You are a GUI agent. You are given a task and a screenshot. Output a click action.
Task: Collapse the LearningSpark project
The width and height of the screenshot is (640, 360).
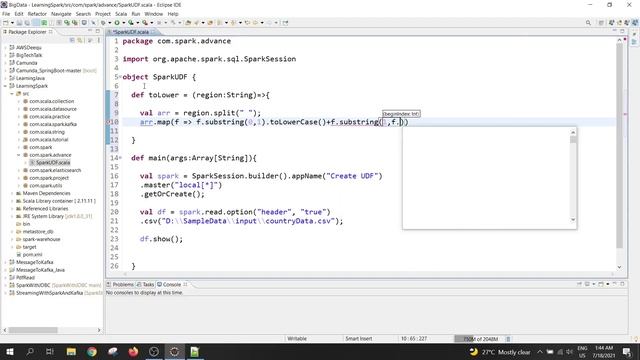(x=5, y=86)
